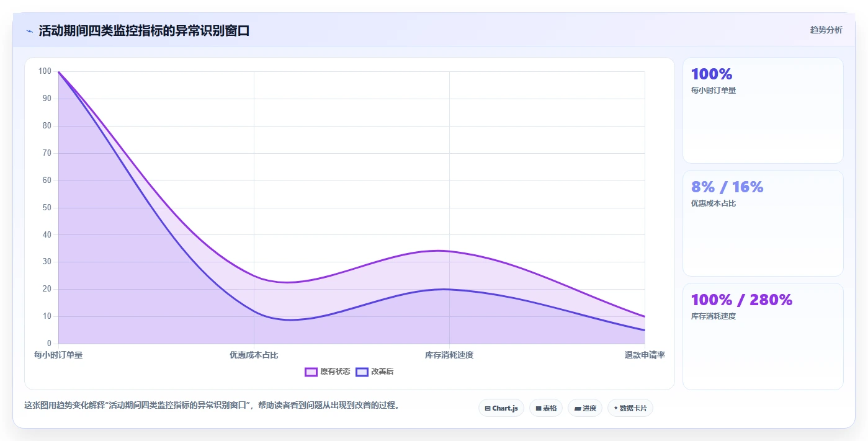Click the chart title 活动期间四类监控指标的异常识别窗口
The height and width of the screenshot is (441, 868).
click(144, 31)
